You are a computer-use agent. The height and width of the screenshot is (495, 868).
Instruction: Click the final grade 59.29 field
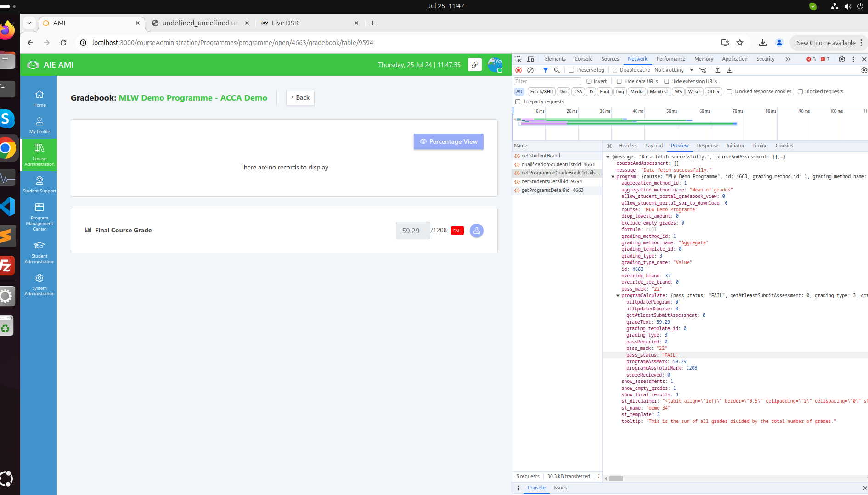click(x=413, y=231)
